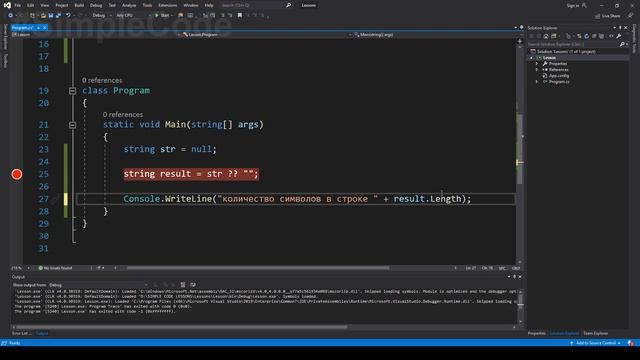Click the Sign in link

click(573, 5)
